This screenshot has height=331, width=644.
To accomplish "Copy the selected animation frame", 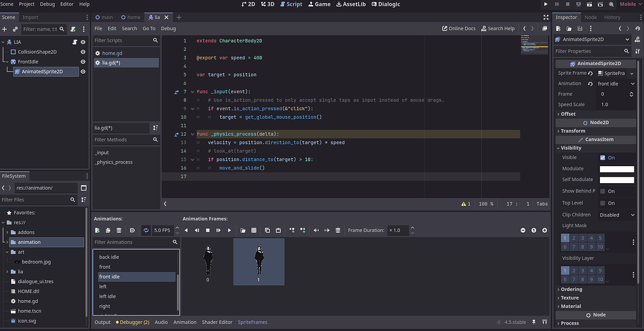I will tap(267, 230).
